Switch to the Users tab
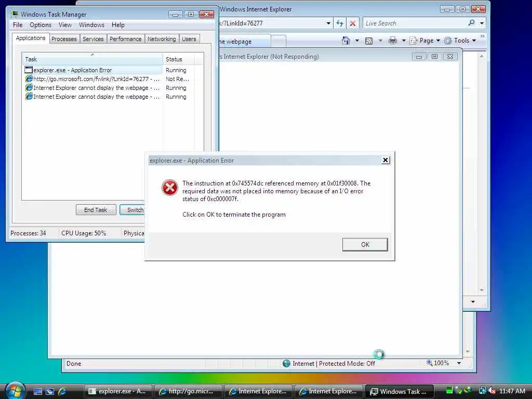Image resolution: width=532 pixels, height=399 pixels. pyautogui.click(x=189, y=39)
